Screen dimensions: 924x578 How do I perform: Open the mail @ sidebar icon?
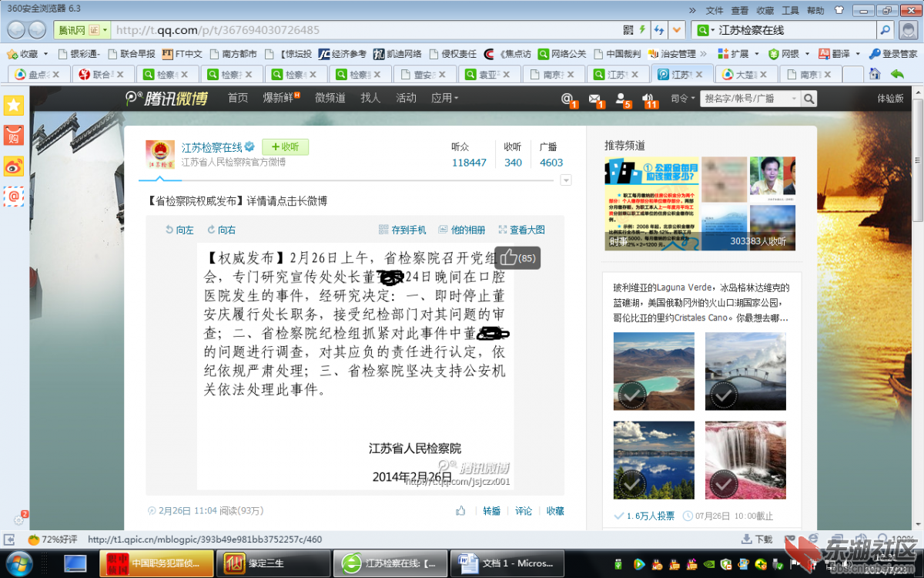coord(14,196)
